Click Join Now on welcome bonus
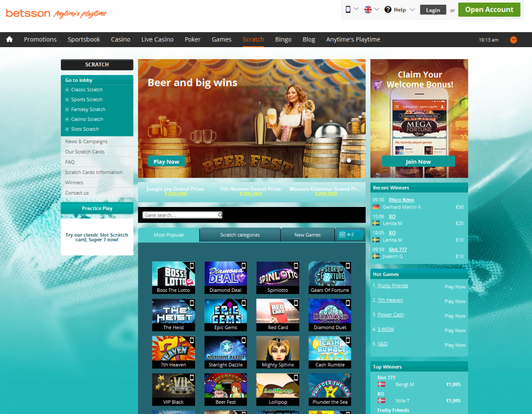This screenshot has height=414, width=532. pos(418,161)
